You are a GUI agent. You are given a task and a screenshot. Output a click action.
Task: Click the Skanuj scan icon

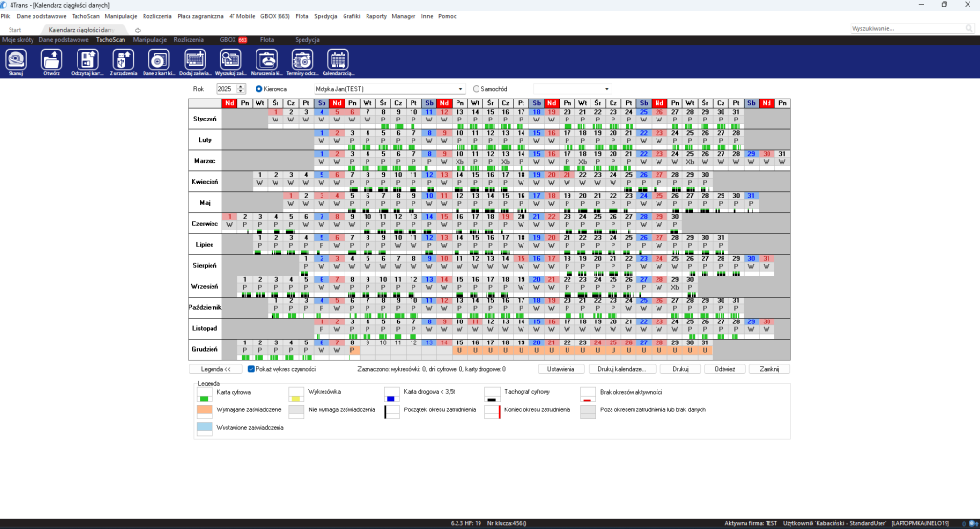click(x=15, y=62)
